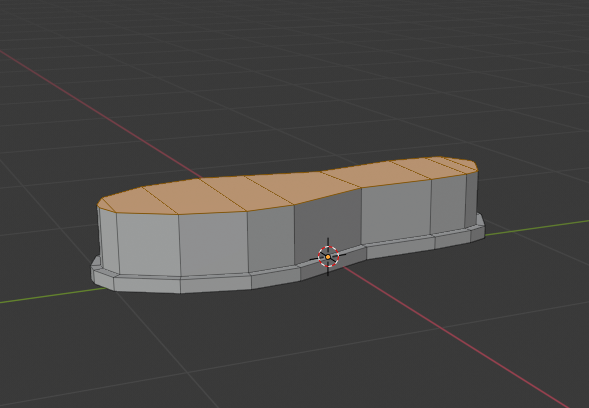This screenshot has width=589, height=408.
Task: Select the bevel base face directly right of the 3D cursor
Action: tap(401, 249)
